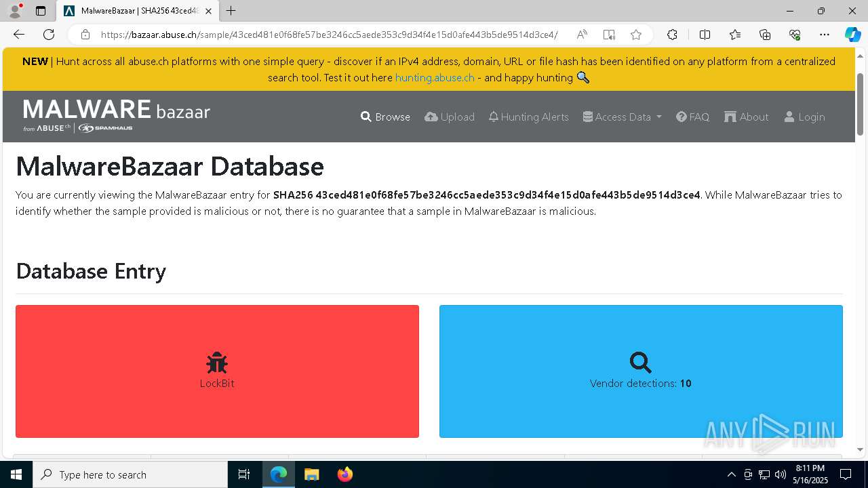
Task: Click the scroll down arrow of page scrollbar
Action: pos(861,449)
